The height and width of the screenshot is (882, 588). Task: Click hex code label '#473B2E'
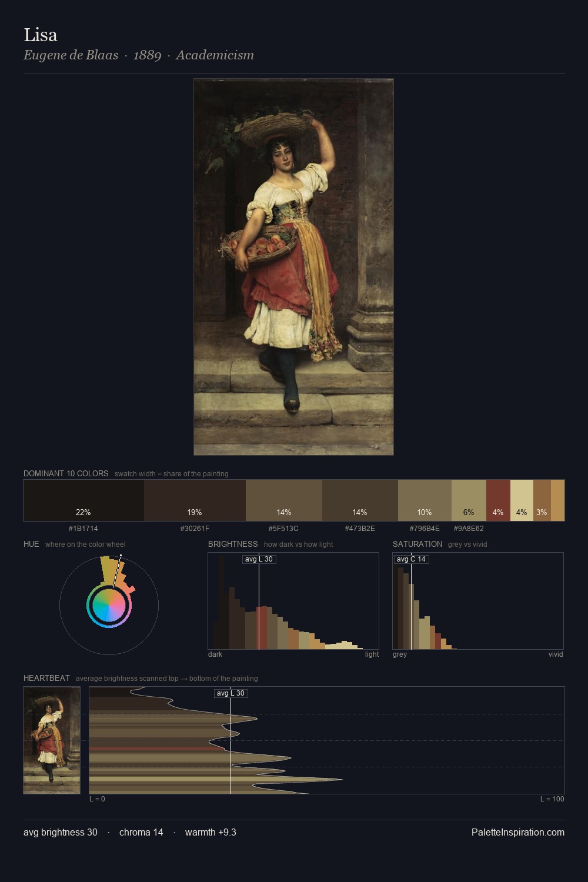pos(360,529)
